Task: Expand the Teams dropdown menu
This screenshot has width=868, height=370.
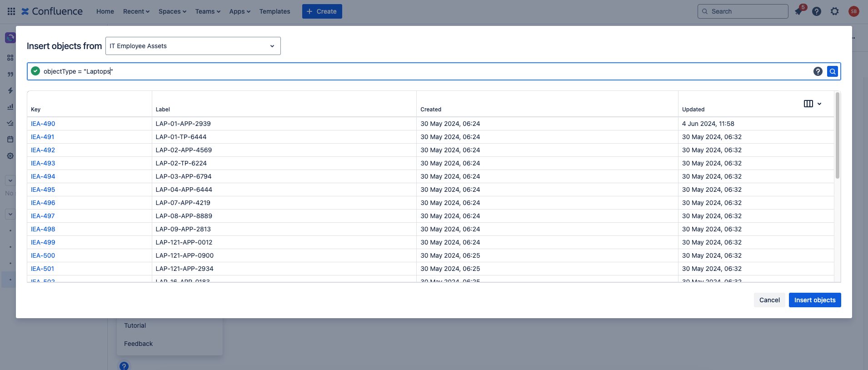Action: pyautogui.click(x=208, y=11)
